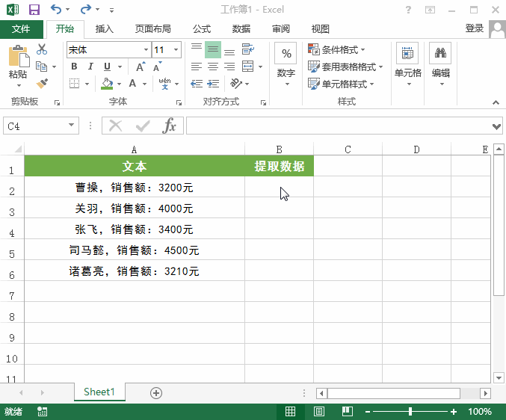
Task: Toggle Italic formatting
Action: 90,67
